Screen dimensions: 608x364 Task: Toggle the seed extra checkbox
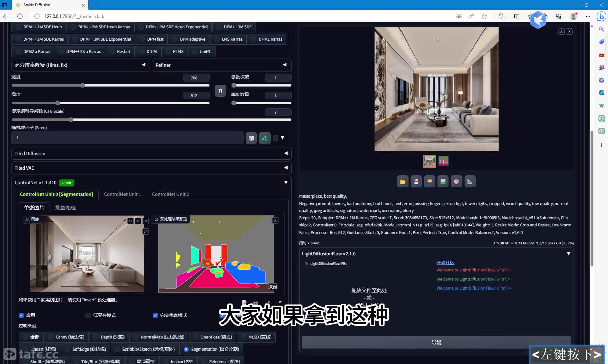pyautogui.click(x=275, y=138)
